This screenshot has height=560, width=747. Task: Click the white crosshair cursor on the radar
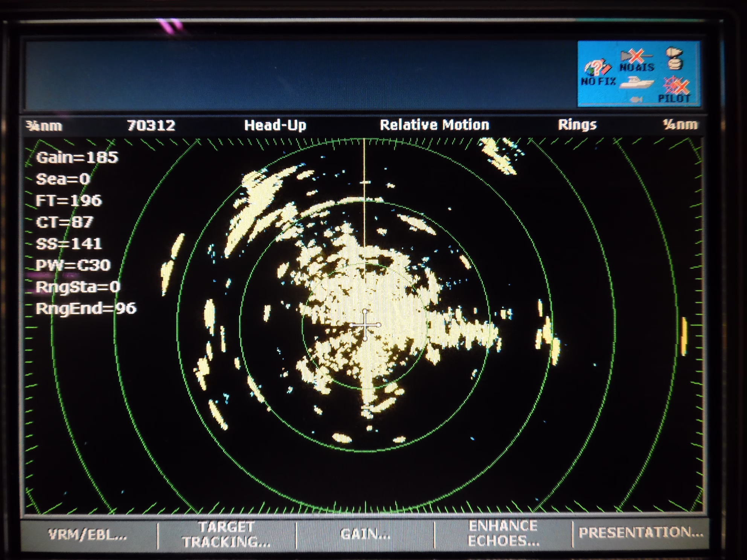[365, 325]
